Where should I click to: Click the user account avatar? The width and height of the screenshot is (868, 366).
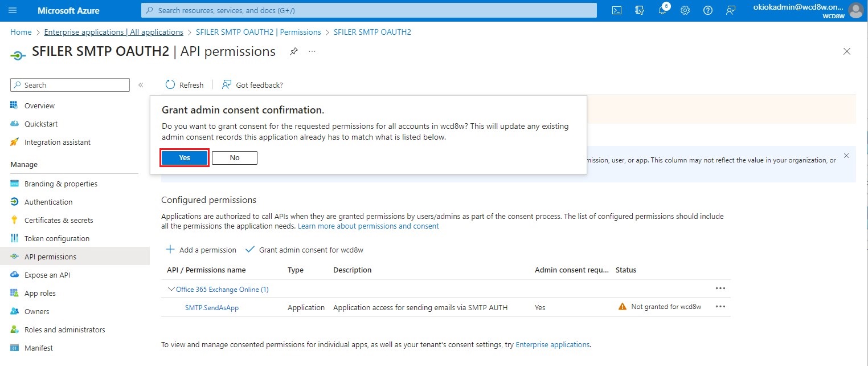tap(855, 10)
